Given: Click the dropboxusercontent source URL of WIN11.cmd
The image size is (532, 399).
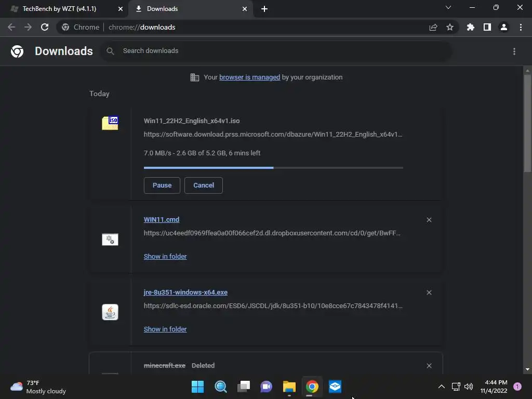Looking at the screenshot, I should tap(272, 233).
